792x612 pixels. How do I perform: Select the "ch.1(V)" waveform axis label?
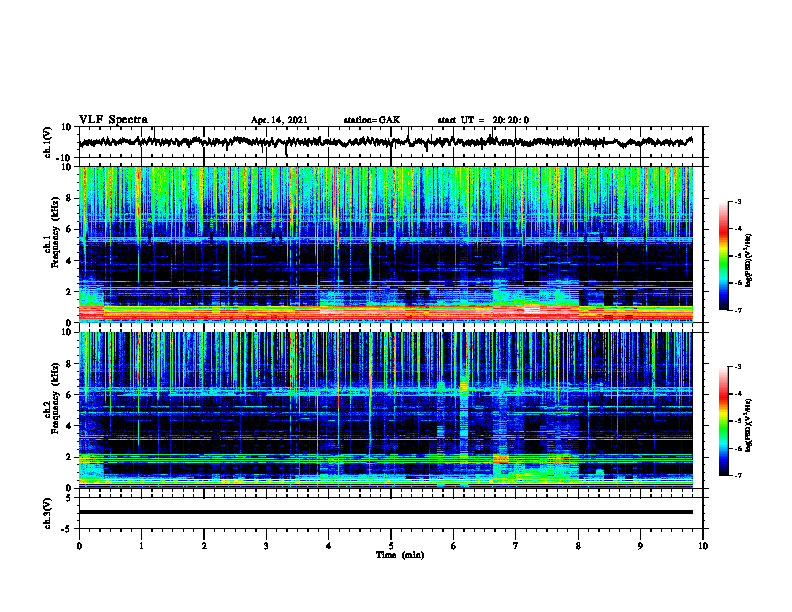48,142
